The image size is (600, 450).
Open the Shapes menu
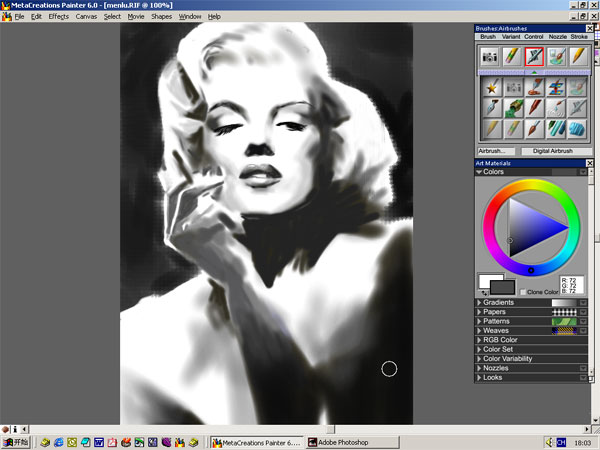pyautogui.click(x=161, y=16)
